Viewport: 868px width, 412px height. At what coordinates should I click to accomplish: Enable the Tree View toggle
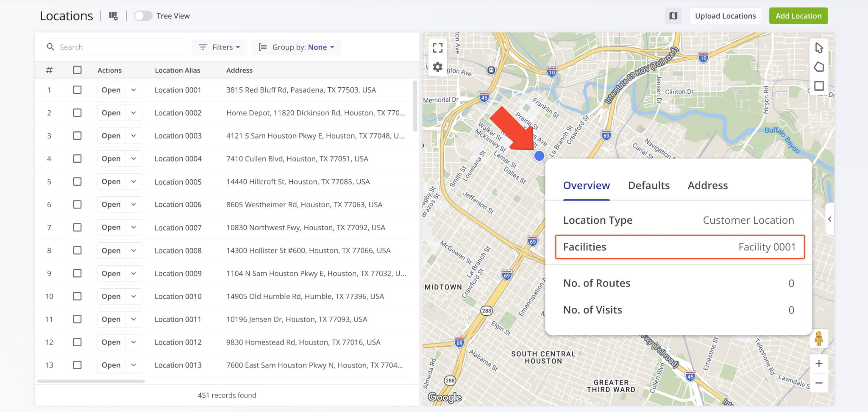(x=143, y=15)
